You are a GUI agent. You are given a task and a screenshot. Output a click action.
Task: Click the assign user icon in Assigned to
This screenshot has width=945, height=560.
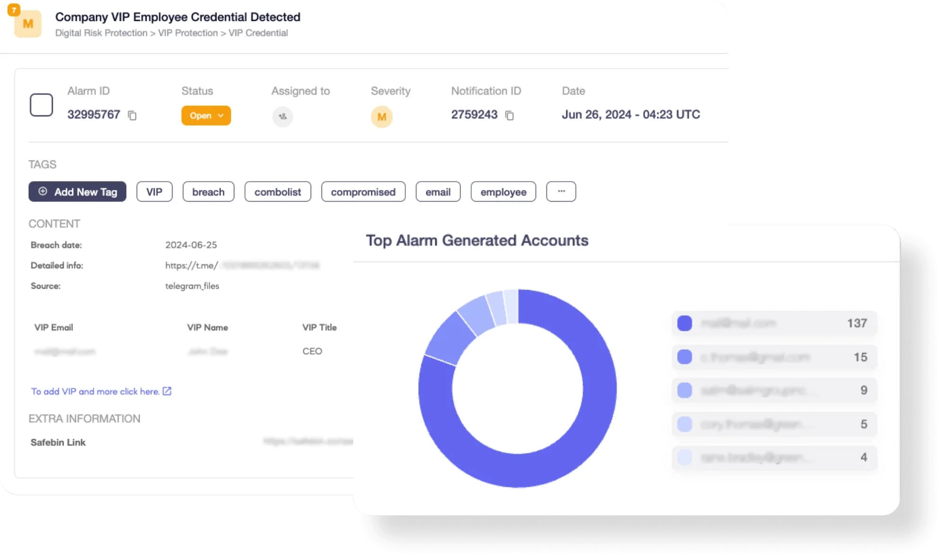pyautogui.click(x=282, y=116)
